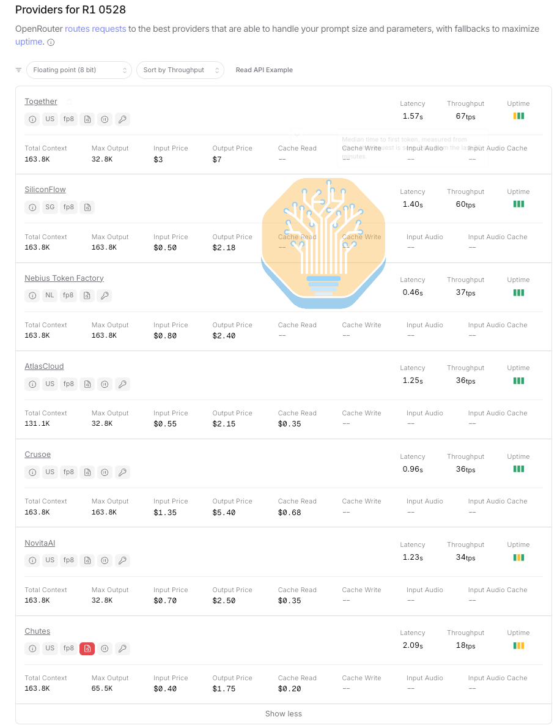Click the uptime info icon in the description
Screen dimensions: 560x728
[x=51, y=42]
